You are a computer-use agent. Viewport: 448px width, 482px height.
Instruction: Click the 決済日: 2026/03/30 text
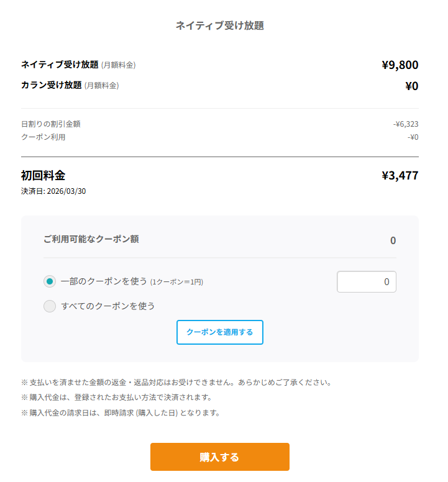tap(53, 191)
